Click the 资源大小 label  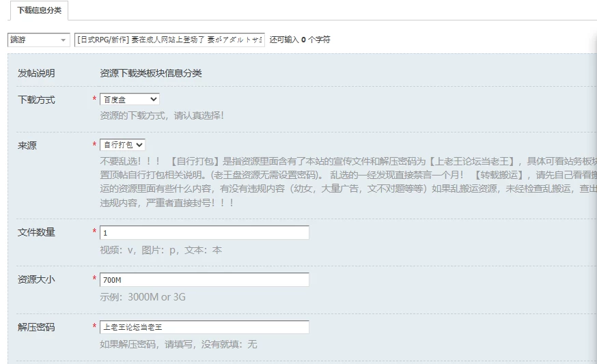coord(36,279)
